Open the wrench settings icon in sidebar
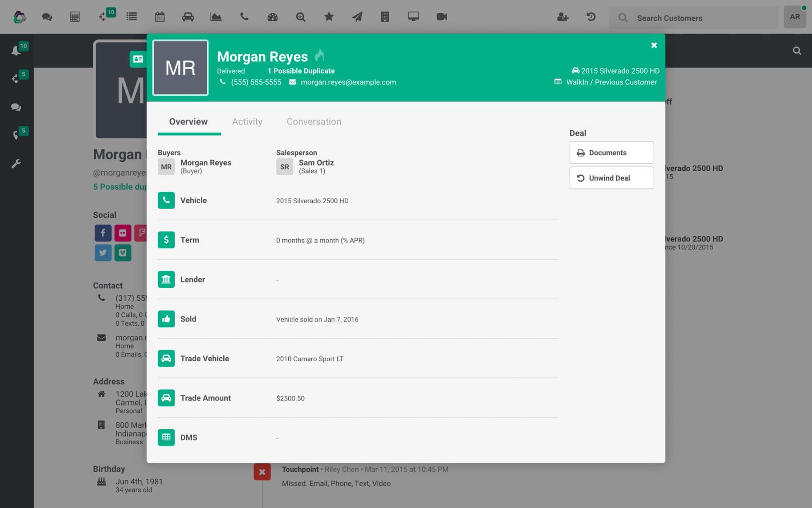 pos(16,163)
